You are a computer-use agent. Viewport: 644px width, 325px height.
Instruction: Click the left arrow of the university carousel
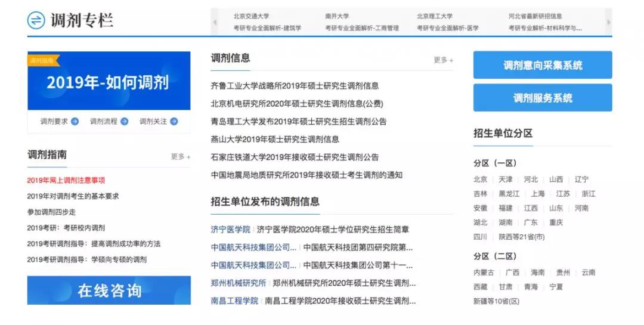(x=215, y=22)
